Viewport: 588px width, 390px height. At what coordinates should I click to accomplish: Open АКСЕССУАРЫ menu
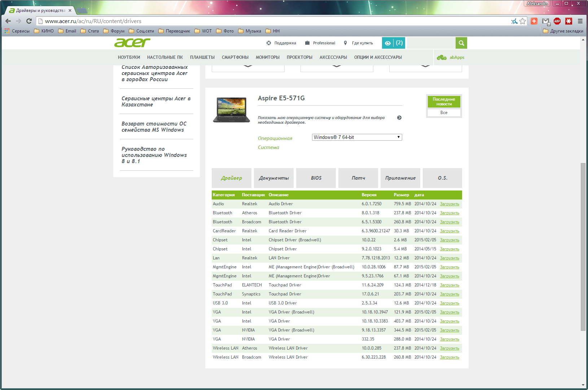[333, 57]
